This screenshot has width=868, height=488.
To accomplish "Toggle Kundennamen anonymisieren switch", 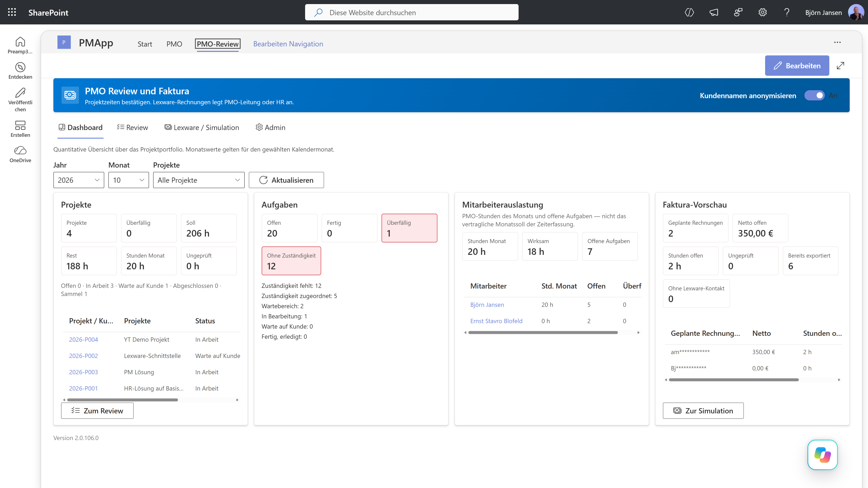I will 814,95.
